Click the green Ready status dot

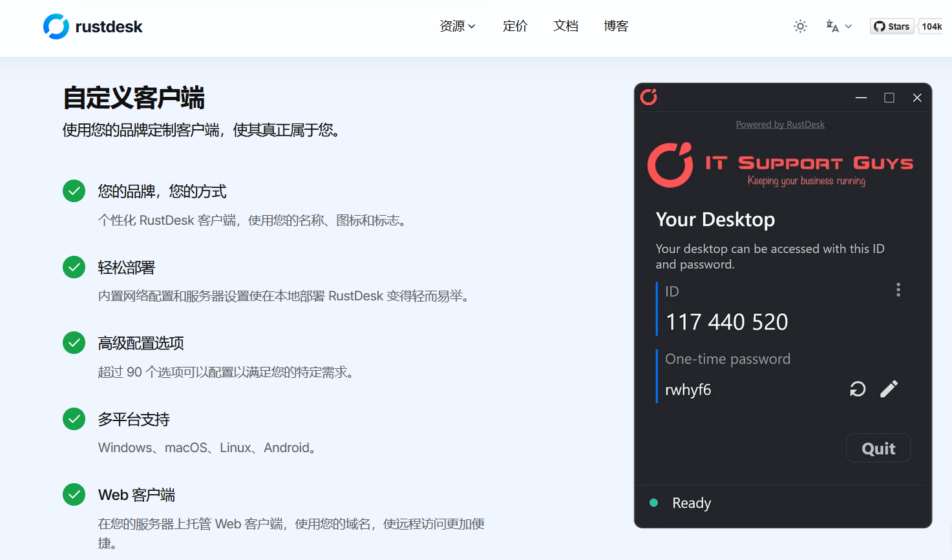tap(654, 503)
